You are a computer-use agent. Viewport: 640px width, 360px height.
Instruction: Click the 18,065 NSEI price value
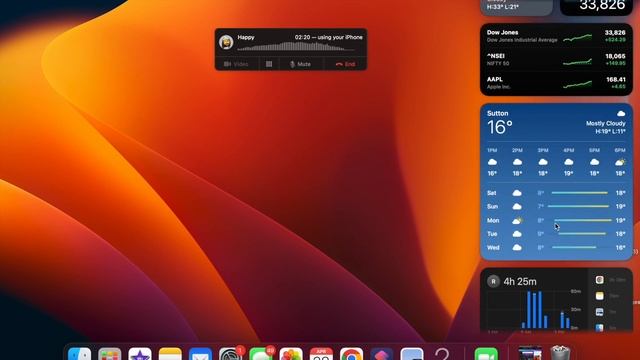[x=615, y=56]
